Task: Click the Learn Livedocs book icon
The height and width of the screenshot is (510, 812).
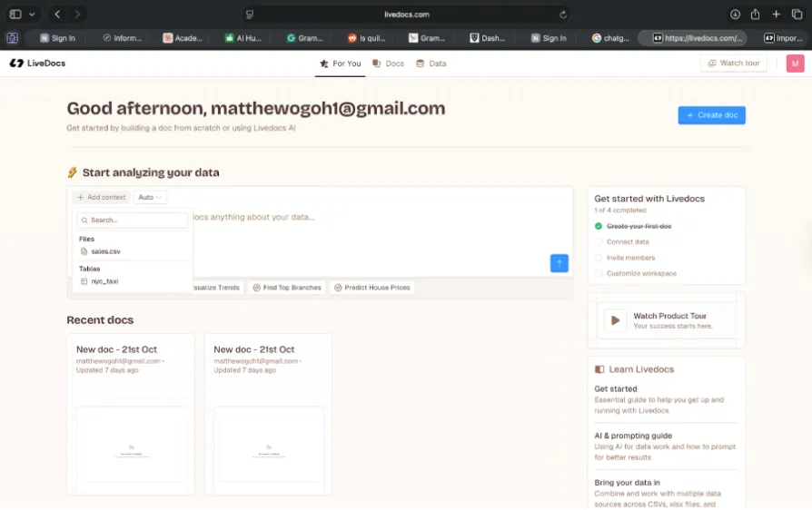Action: [599, 369]
